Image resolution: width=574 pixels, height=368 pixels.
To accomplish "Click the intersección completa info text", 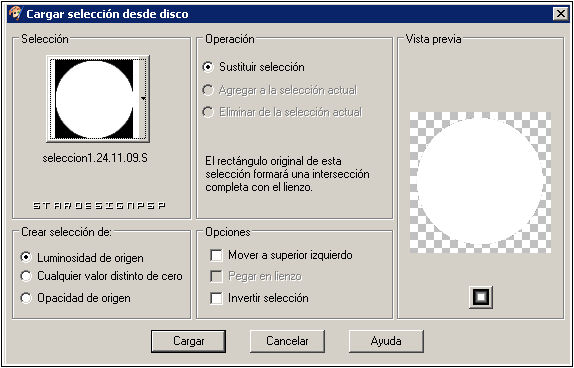I will [x=287, y=174].
